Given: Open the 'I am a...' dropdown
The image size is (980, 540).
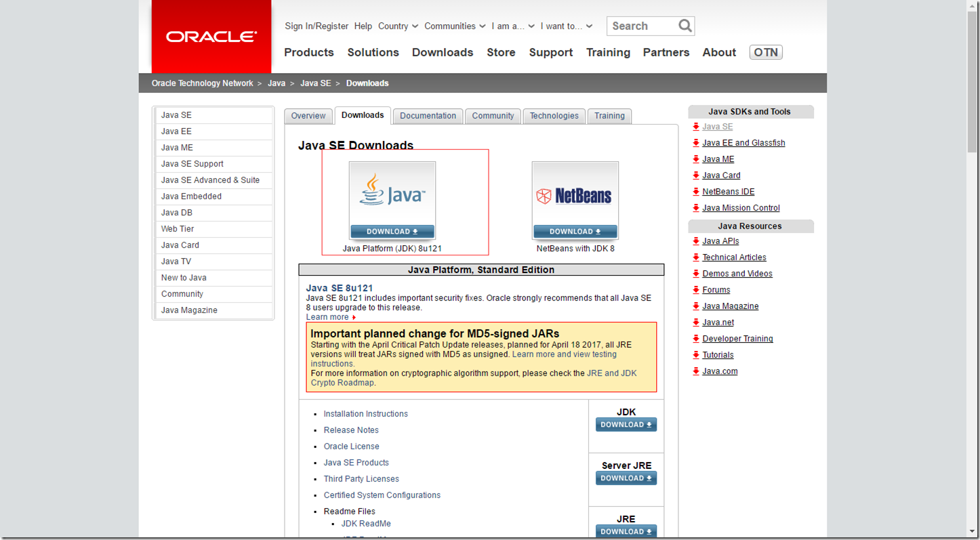Looking at the screenshot, I should tap(513, 26).
